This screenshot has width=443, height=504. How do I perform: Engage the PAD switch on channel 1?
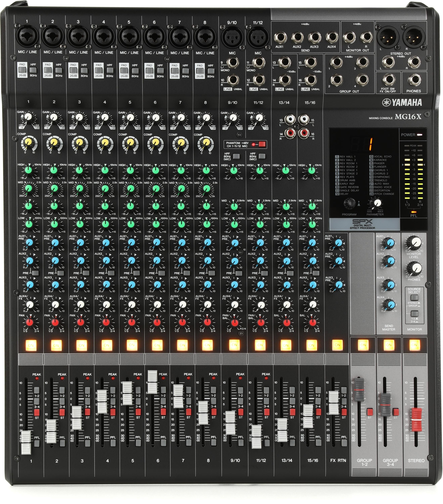(22, 70)
